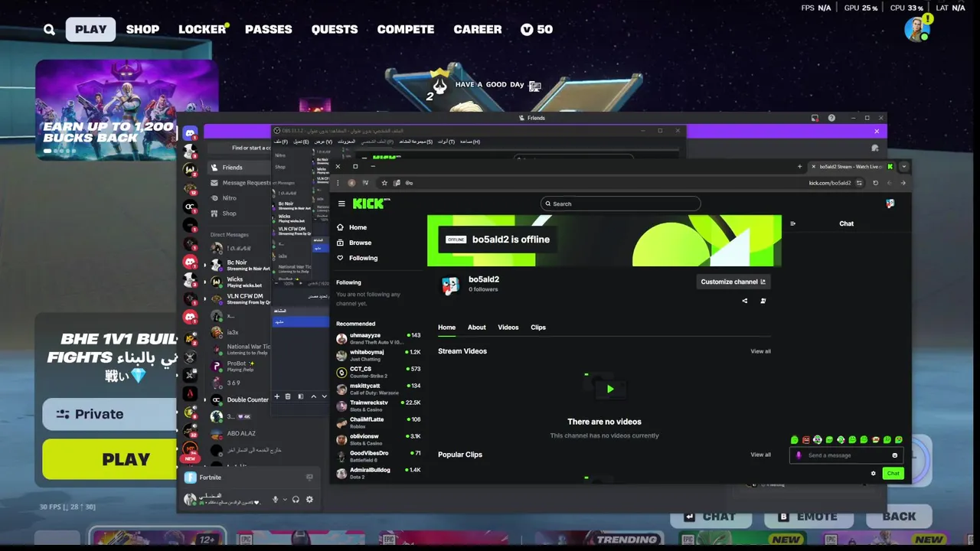
Task: Open Trainwreckstv recommended channel
Action: pyautogui.click(x=378, y=406)
